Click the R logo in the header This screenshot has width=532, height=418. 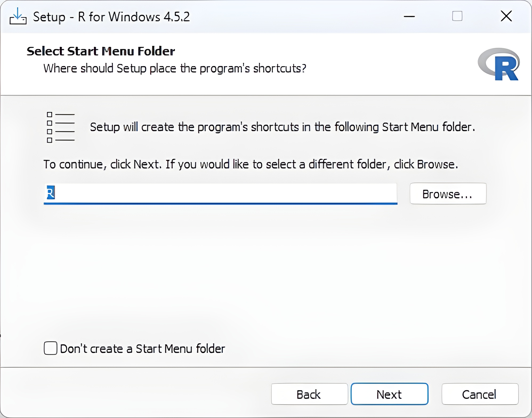tap(499, 64)
